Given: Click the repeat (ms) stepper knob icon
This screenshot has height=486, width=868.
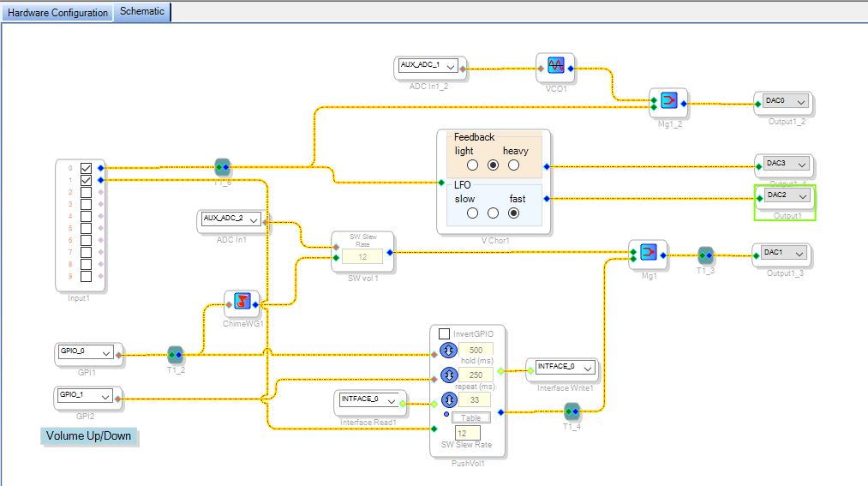Looking at the screenshot, I should [x=448, y=375].
